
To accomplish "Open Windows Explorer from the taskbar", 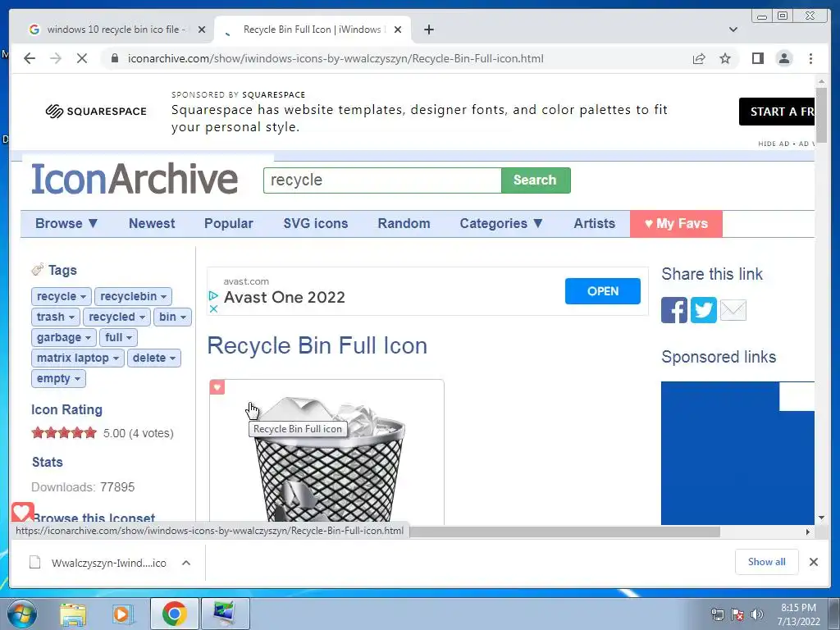I will 73,614.
